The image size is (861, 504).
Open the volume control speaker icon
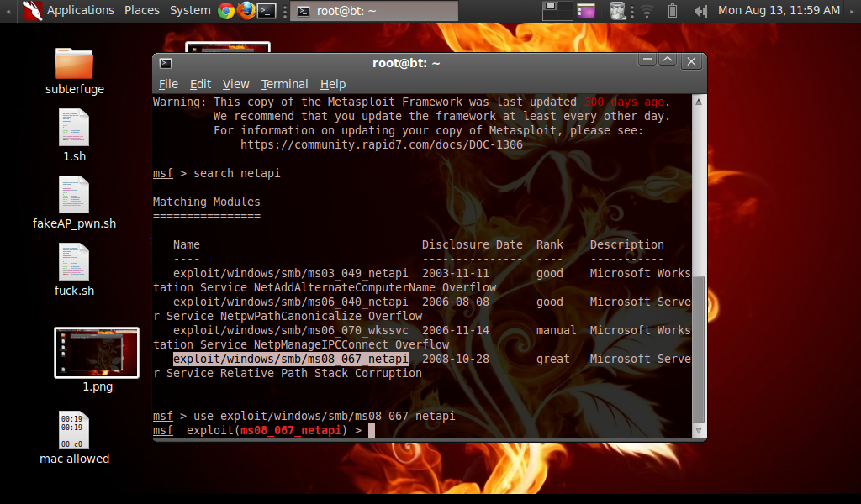tap(700, 10)
